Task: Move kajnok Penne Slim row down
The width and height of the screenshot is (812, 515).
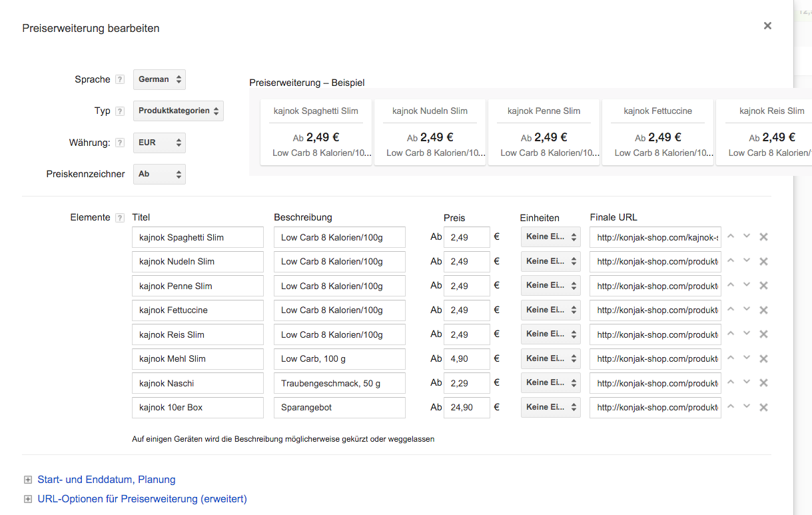Action: coord(747,285)
